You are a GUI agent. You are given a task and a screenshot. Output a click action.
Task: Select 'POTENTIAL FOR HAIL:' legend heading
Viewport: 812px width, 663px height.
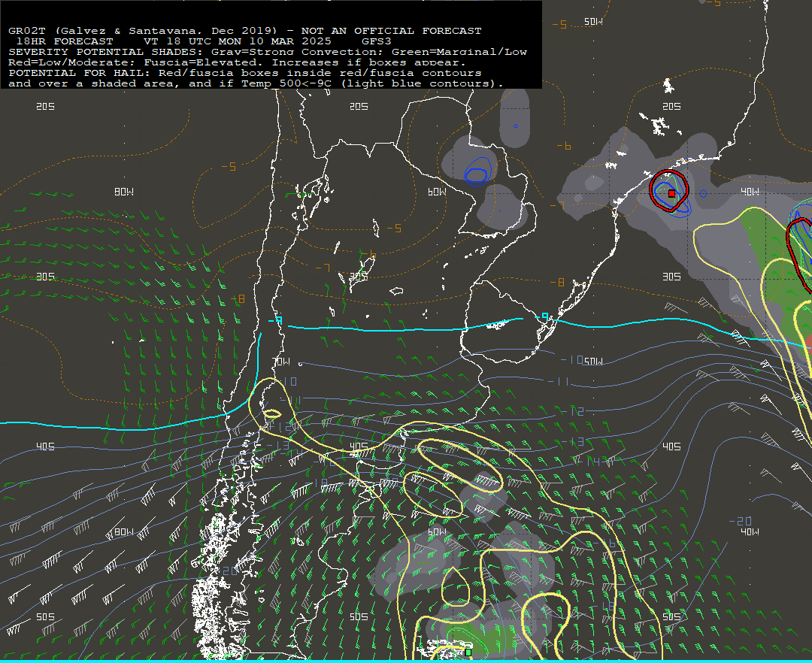80,73
